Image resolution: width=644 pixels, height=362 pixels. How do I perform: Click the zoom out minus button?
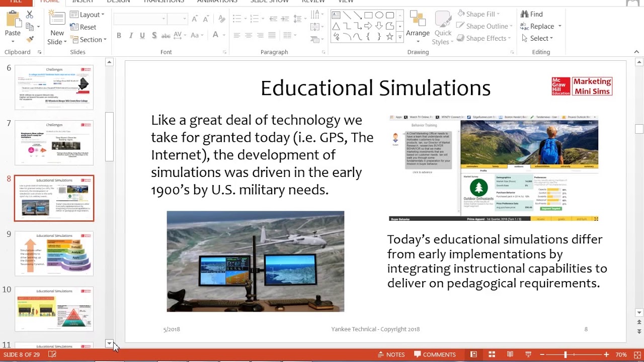(542, 354)
